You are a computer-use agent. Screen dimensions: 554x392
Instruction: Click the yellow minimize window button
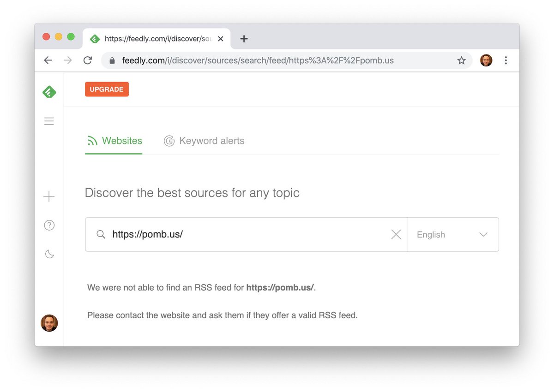tap(59, 37)
